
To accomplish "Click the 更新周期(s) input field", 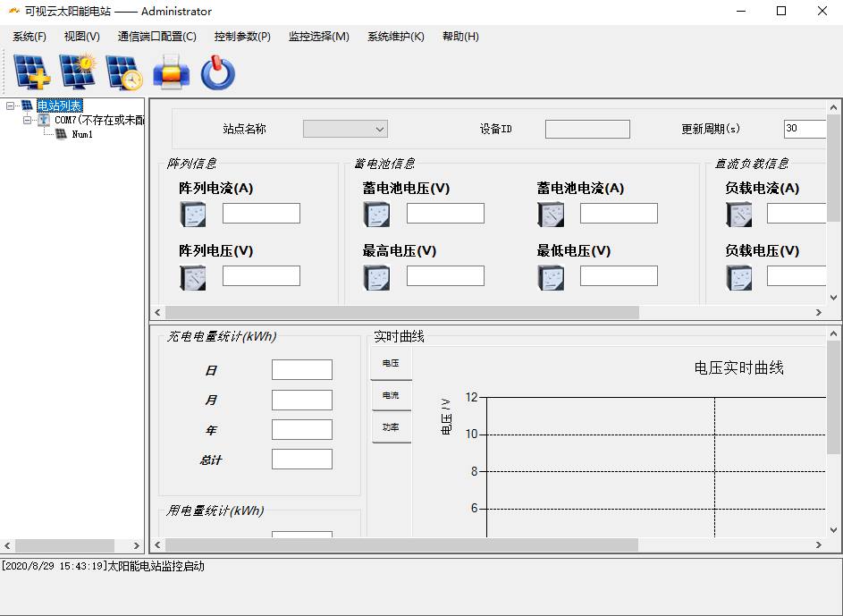I will 805,129.
